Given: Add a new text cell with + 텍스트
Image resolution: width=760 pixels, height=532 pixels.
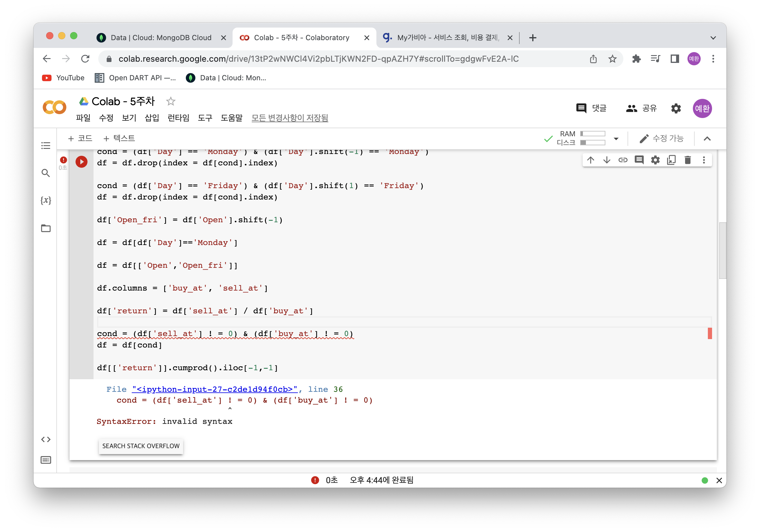Looking at the screenshot, I should click(119, 138).
